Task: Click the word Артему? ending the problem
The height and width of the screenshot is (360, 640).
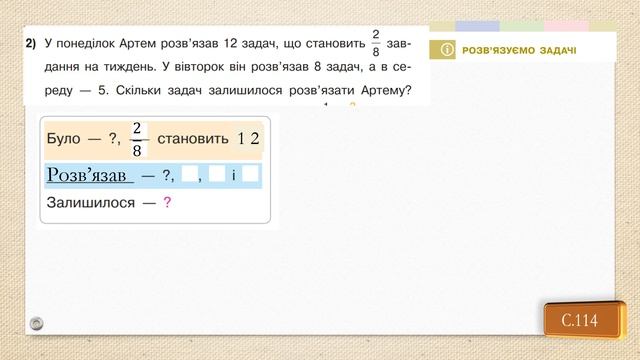Action: 386,90
